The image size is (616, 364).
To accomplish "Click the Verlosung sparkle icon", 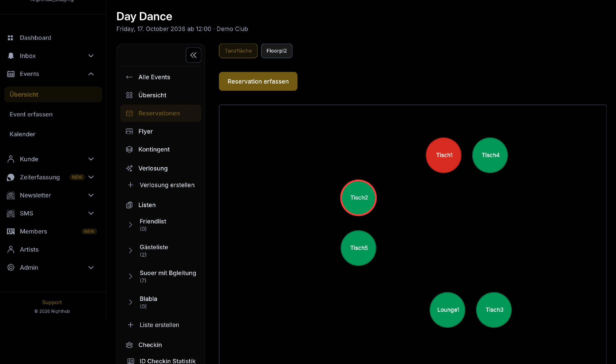I will click(x=129, y=168).
